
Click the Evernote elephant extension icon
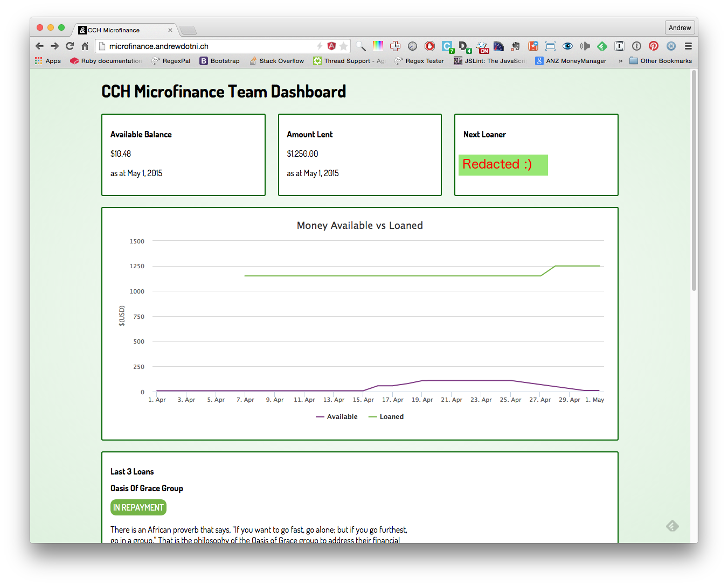tap(516, 46)
